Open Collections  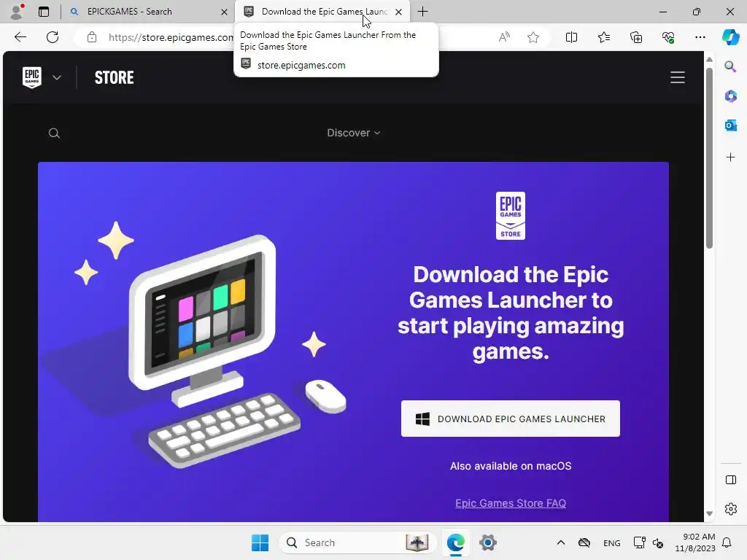coord(636,37)
